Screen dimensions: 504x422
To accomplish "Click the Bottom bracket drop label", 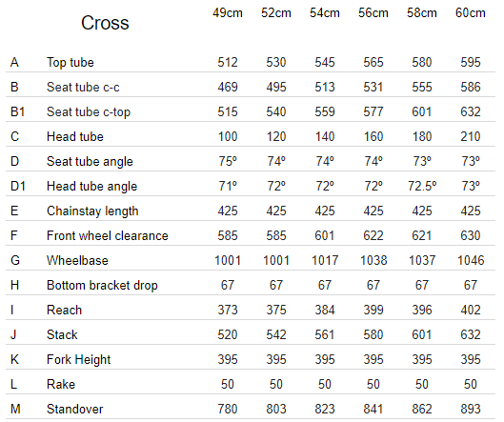I will [102, 286].
